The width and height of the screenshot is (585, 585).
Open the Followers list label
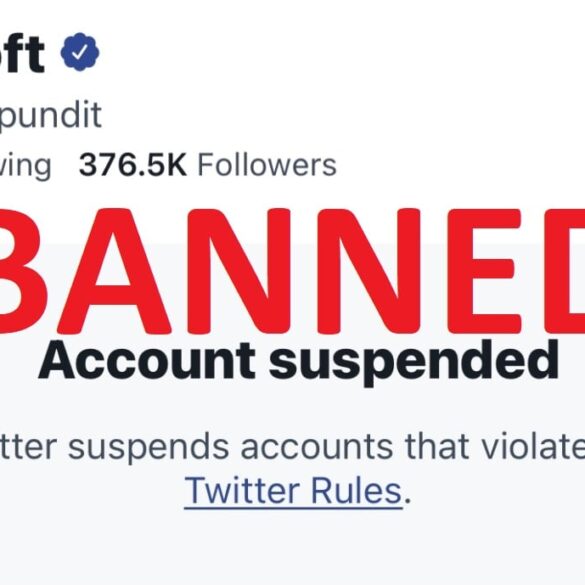(267, 165)
